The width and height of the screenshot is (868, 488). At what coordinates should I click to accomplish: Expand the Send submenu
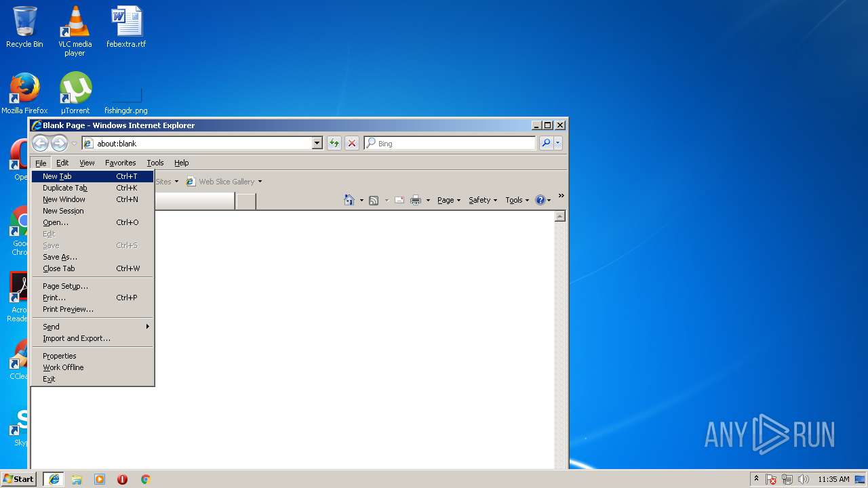click(x=92, y=327)
